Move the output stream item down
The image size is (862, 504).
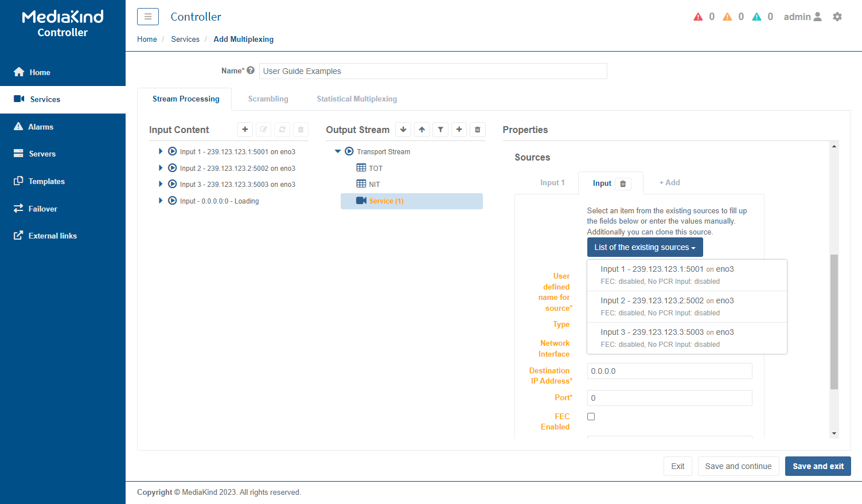pyautogui.click(x=403, y=130)
